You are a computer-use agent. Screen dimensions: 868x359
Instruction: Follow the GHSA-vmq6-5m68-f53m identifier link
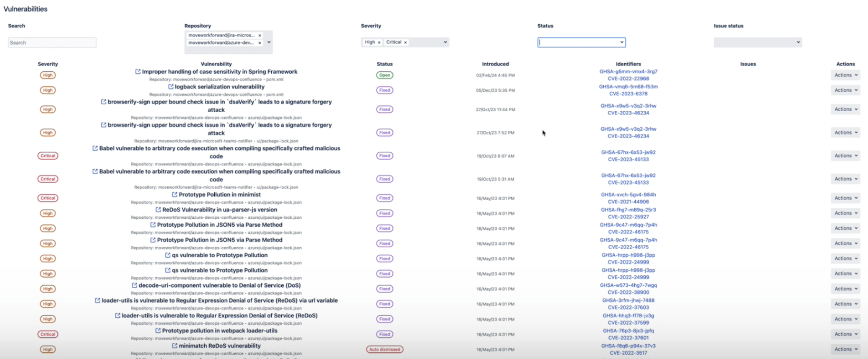[x=628, y=87]
